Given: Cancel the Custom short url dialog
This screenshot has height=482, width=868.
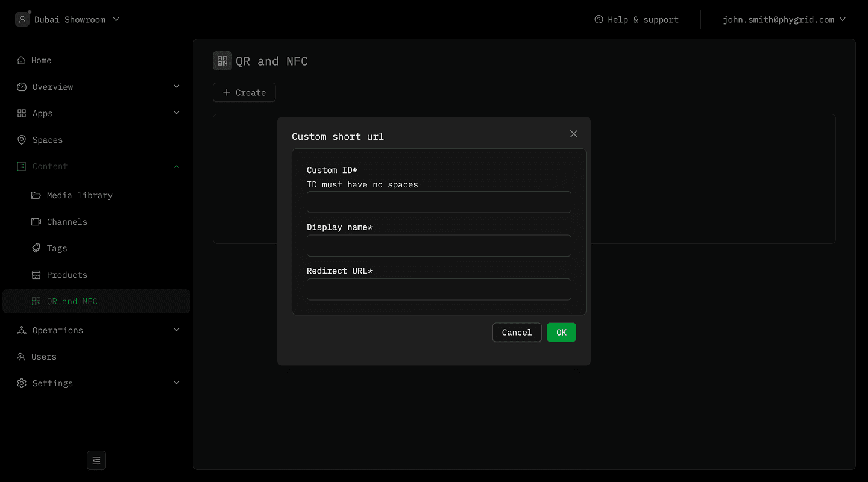Looking at the screenshot, I should 517,333.
